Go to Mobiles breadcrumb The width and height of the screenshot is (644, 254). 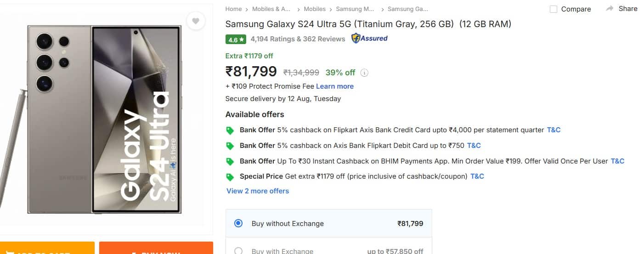click(315, 9)
